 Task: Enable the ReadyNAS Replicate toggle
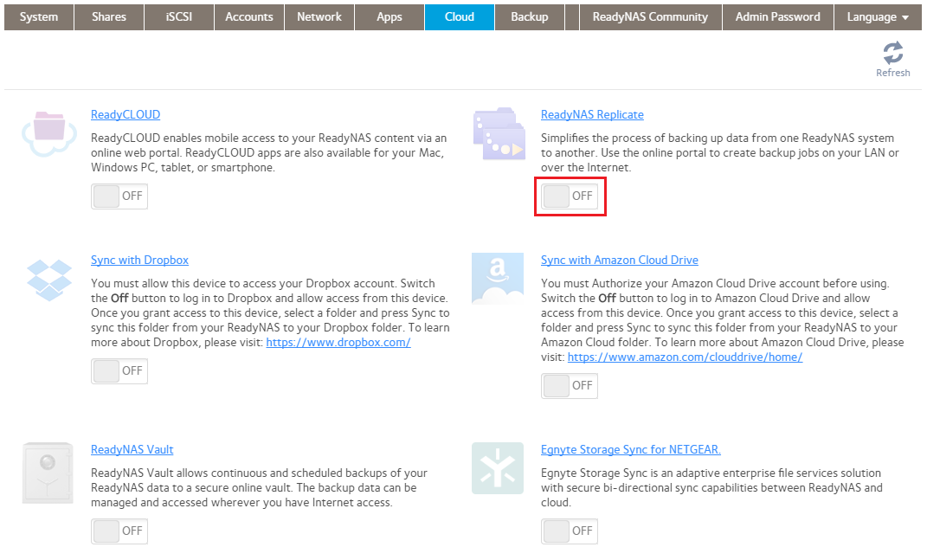[x=570, y=196]
